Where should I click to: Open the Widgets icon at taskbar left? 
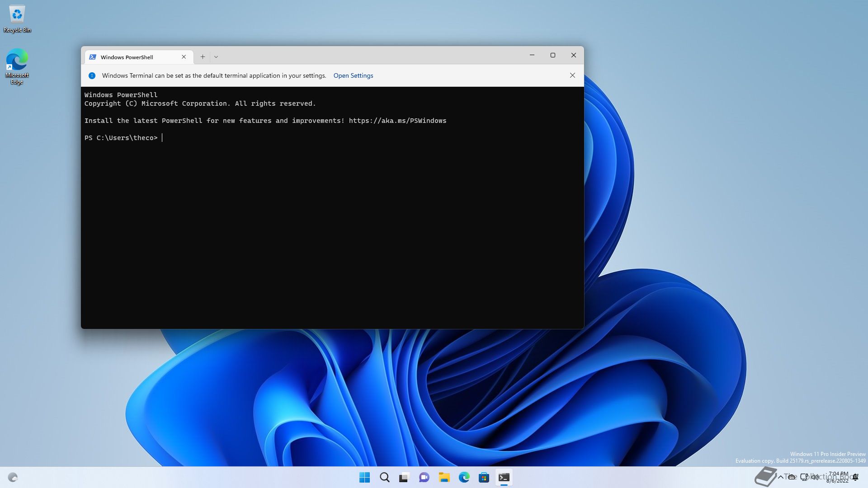pos(13,477)
